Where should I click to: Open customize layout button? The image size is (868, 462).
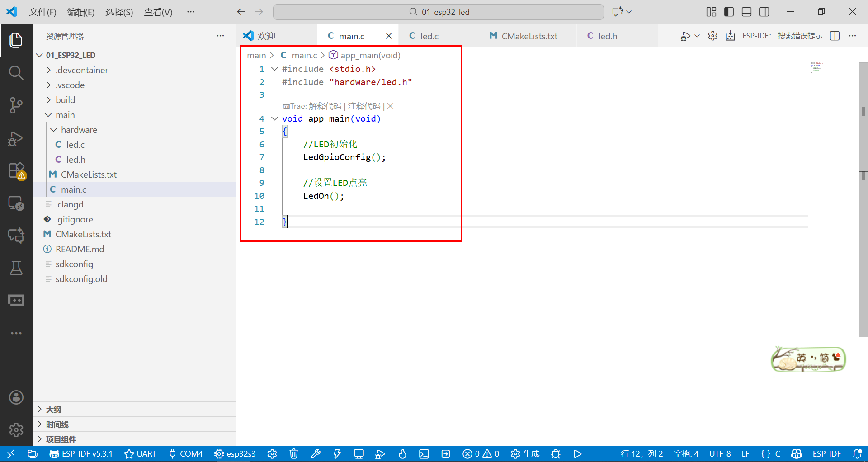711,12
